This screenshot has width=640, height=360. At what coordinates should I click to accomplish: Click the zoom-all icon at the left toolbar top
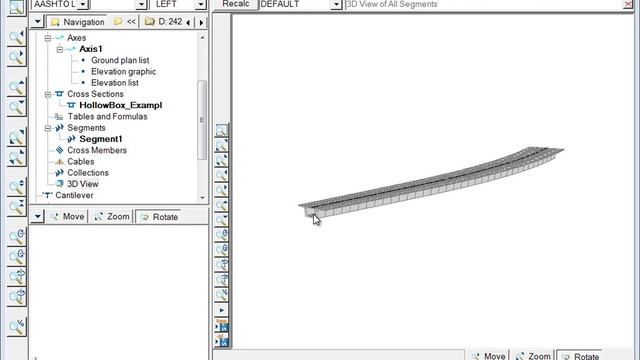[16, 7]
